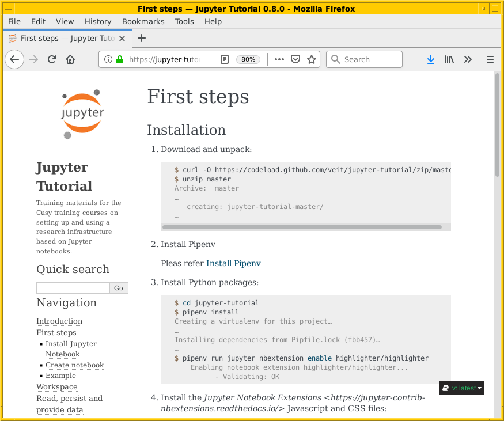Open the Help menu

point(213,21)
